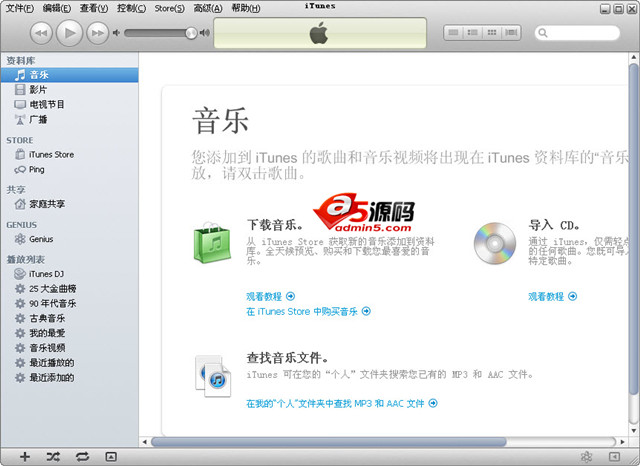This screenshot has width=640, height=466.
Task: Select the 音乐视频 smart playlist
Action: tap(69, 348)
